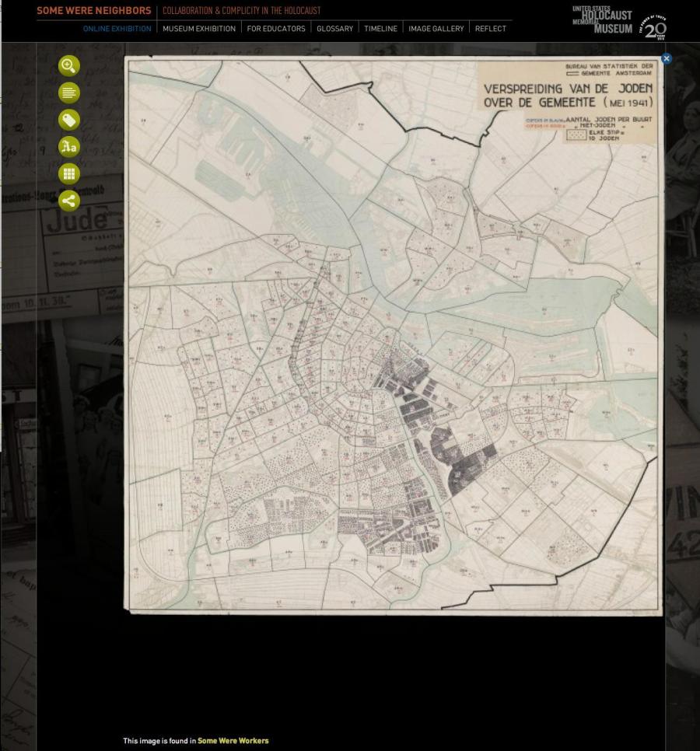Select the Reflect menu item
The height and width of the screenshot is (751, 700).
(x=490, y=29)
